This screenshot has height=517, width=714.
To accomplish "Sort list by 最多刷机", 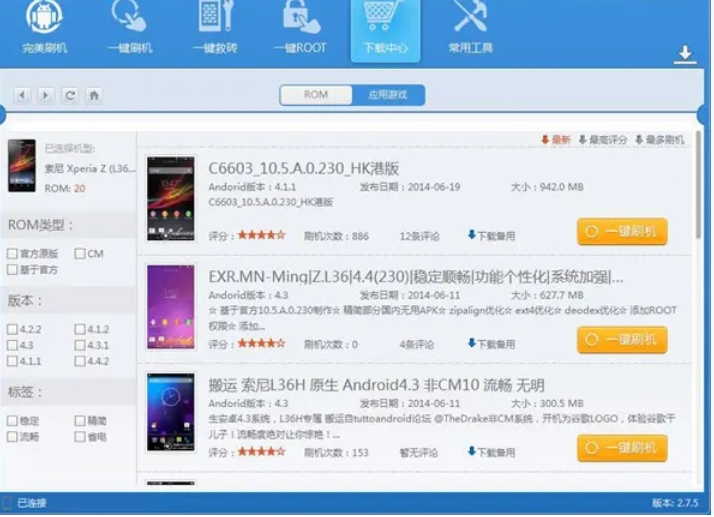I will pos(659,139).
